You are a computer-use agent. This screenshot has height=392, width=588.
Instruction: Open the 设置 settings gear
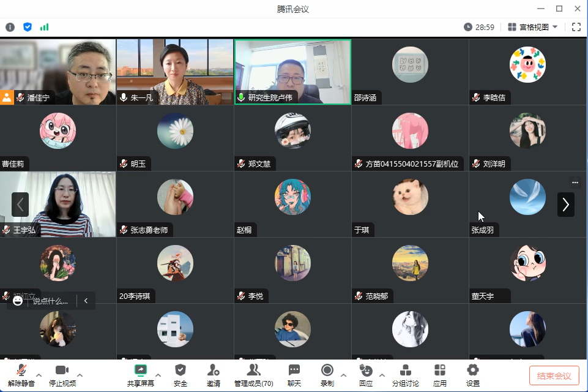pos(472,371)
